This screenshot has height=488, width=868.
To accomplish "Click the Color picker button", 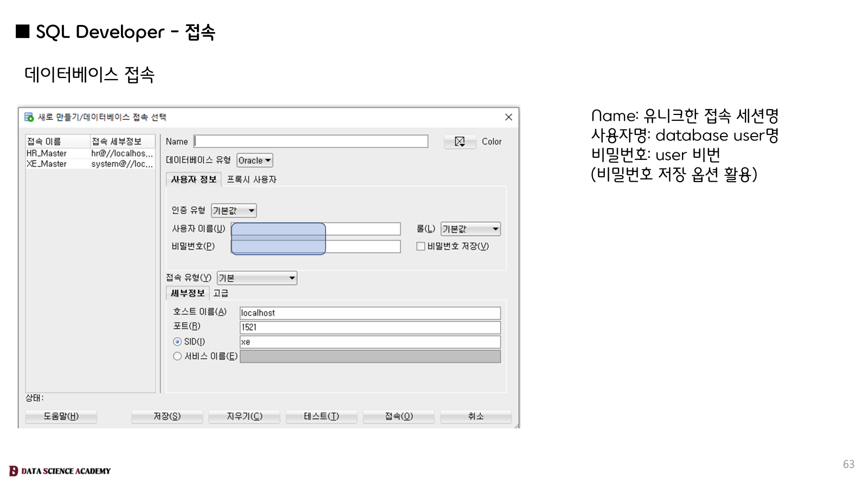I will click(x=459, y=142).
